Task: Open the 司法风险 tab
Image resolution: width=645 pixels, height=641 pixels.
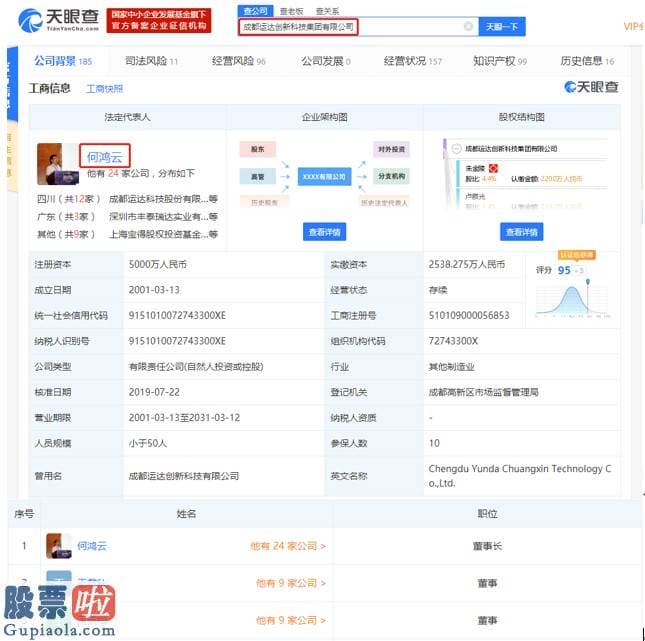Action: [x=151, y=61]
